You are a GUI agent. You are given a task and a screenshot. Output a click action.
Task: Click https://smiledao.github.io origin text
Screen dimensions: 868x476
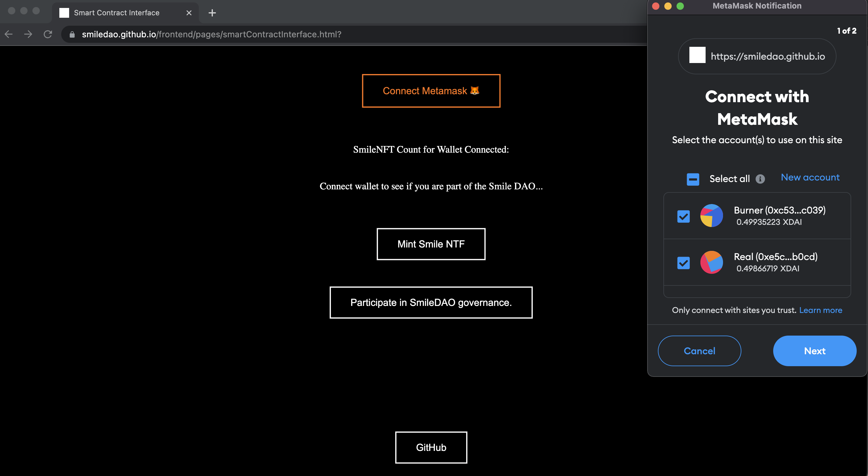pyautogui.click(x=768, y=56)
